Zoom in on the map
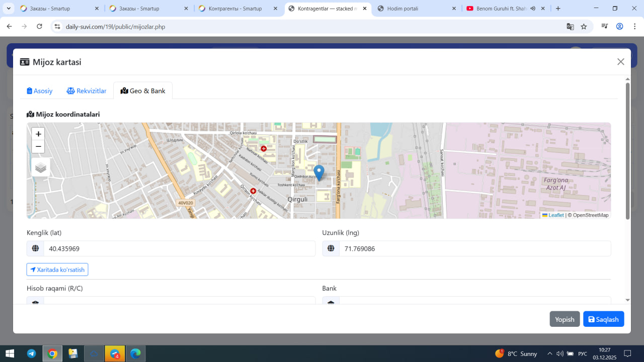644x362 pixels. point(38,134)
